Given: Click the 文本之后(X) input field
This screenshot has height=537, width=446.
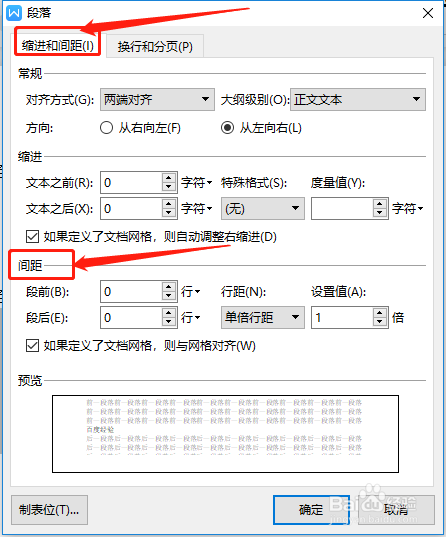Looking at the screenshot, I should (x=131, y=208).
